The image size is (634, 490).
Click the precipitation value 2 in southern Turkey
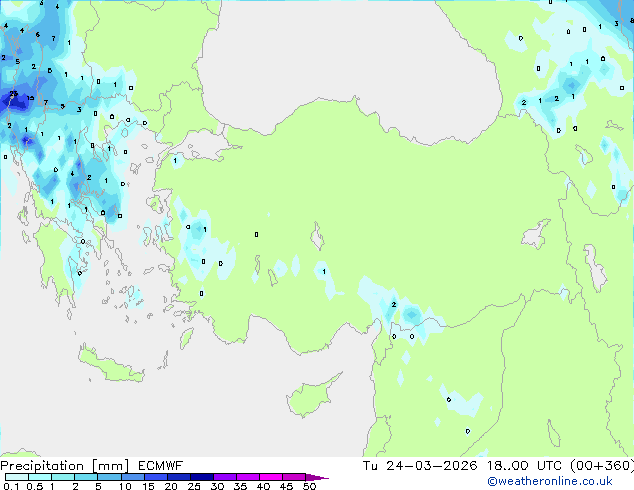pos(394,305)
